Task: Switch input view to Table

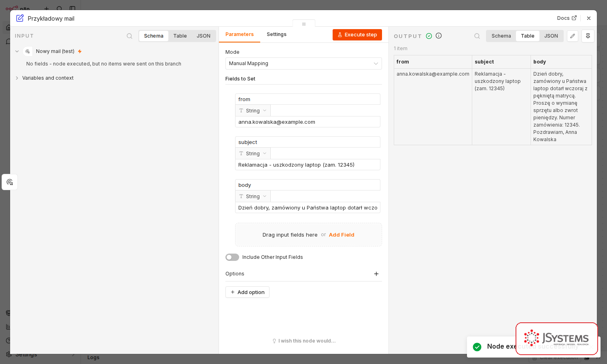Action: pyautogui.click(x=180, y=36)
